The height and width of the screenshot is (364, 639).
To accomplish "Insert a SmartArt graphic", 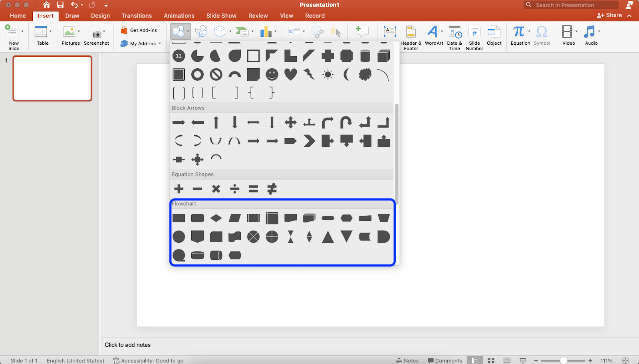I will tap(242, 32).
